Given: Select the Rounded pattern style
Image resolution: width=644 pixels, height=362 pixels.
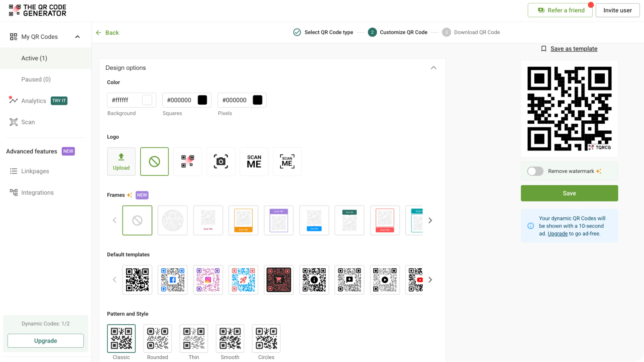Looking at the screenshot, I should pyautogui.click(x=157, y=338).
